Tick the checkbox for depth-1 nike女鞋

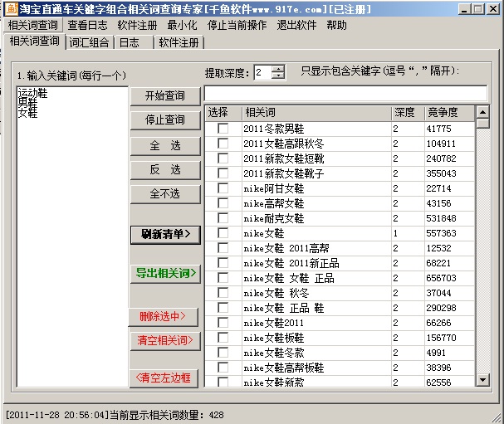223,233
